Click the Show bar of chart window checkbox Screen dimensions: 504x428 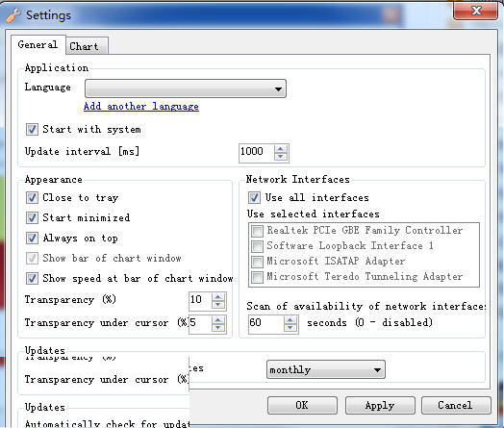coord(32,258)
